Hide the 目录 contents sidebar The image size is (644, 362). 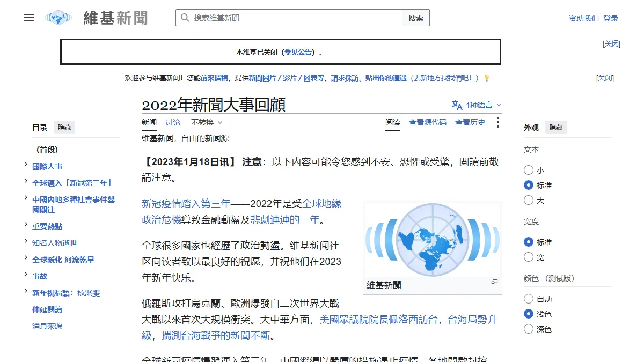point(64,127)
